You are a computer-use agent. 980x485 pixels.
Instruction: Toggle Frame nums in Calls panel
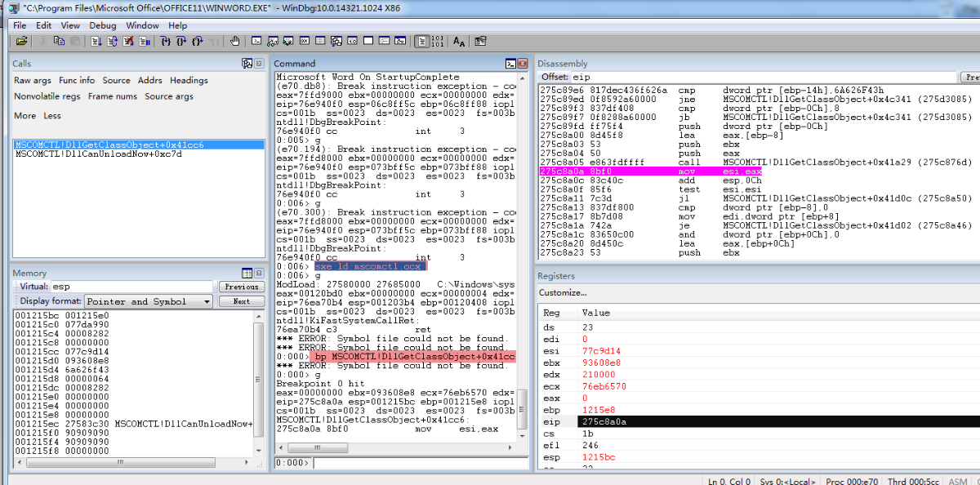113,96
